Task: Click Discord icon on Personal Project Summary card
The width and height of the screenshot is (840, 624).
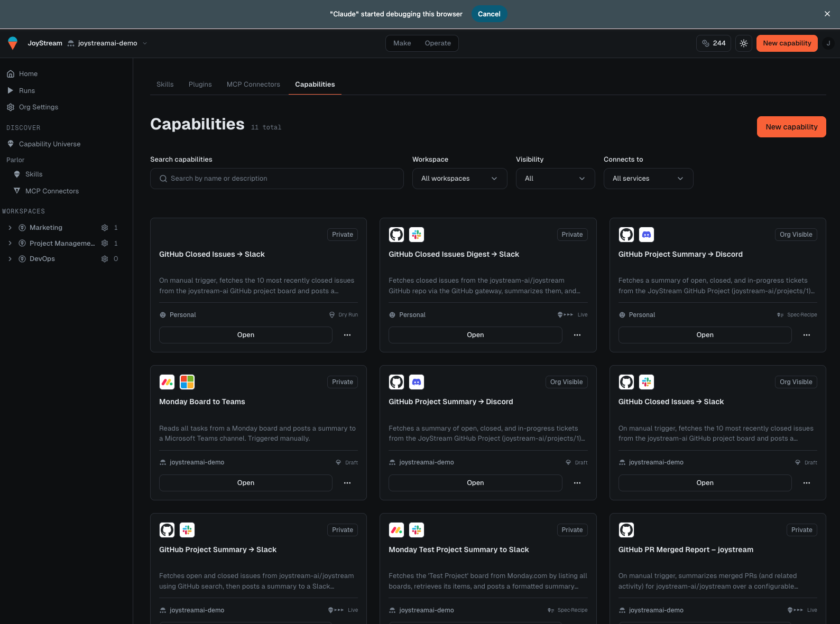Action: 647,235
